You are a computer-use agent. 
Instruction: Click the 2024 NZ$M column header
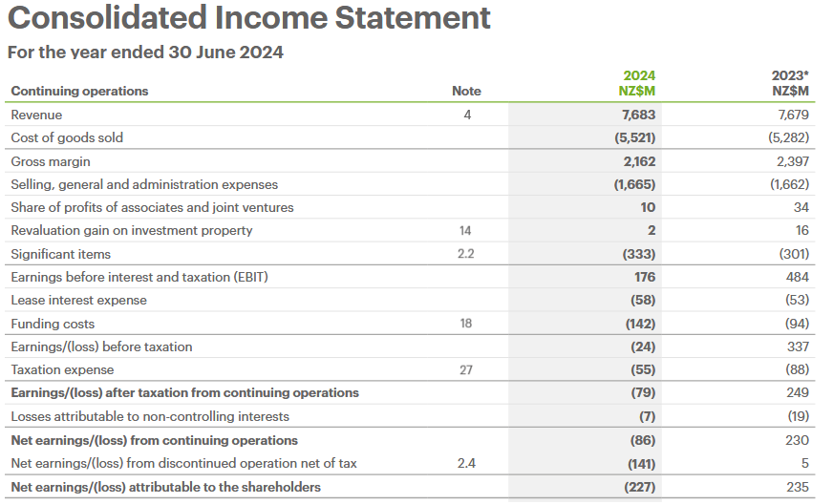pos(638,83)
